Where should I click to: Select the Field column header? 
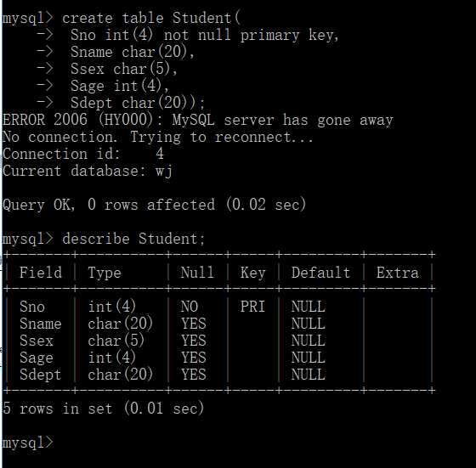click(x=41, y=273)
